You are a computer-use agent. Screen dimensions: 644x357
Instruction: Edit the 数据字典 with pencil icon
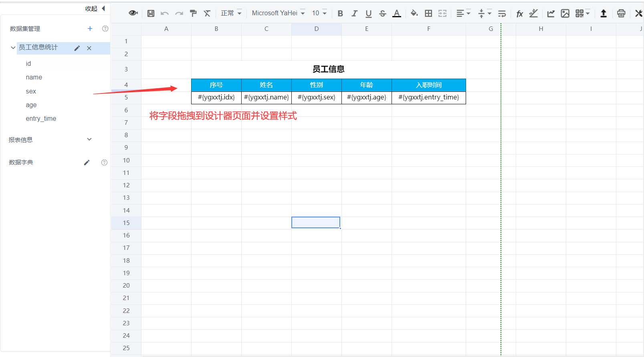[x=87, y=162]
